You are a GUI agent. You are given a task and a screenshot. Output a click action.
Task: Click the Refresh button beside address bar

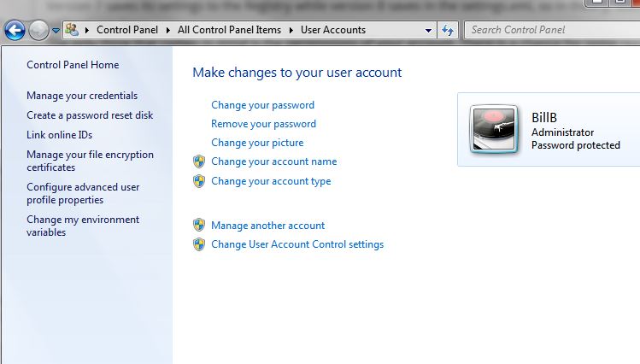[x=448, y=30]
